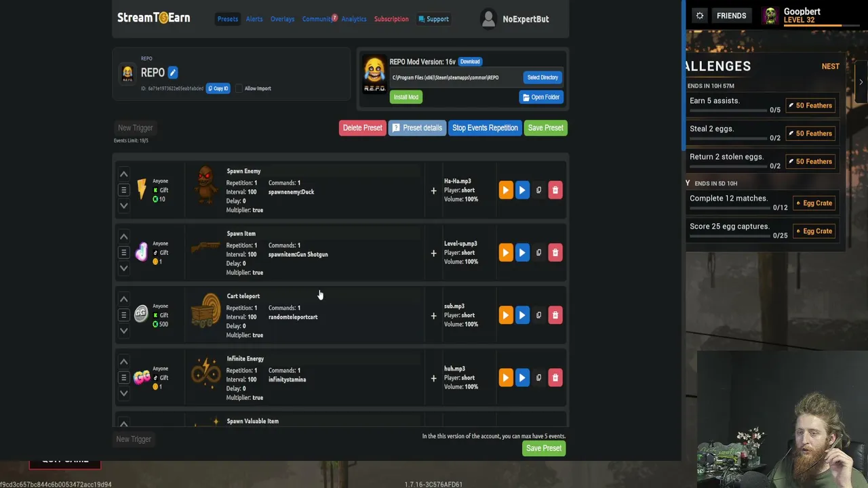Click the Delete Preset button
Image resolution: width=868 pixels, height=488 pixels.
click(363, 128)
